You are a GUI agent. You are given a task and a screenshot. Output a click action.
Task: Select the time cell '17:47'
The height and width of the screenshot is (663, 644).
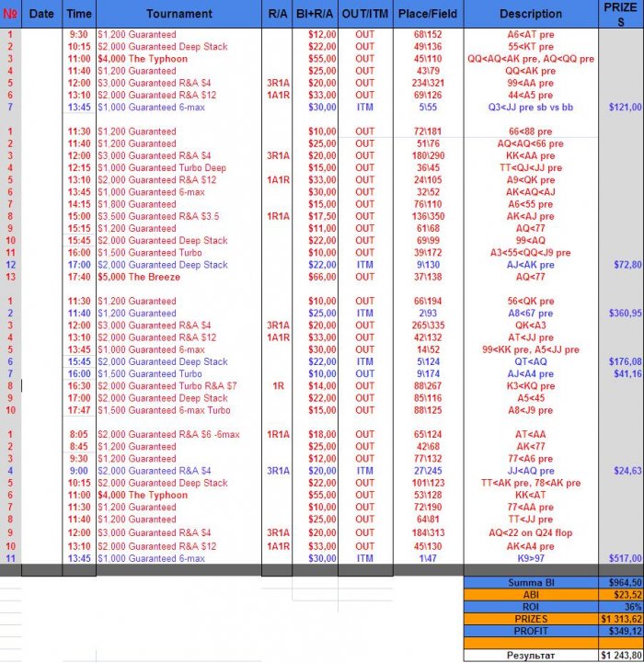coord(79,410)
